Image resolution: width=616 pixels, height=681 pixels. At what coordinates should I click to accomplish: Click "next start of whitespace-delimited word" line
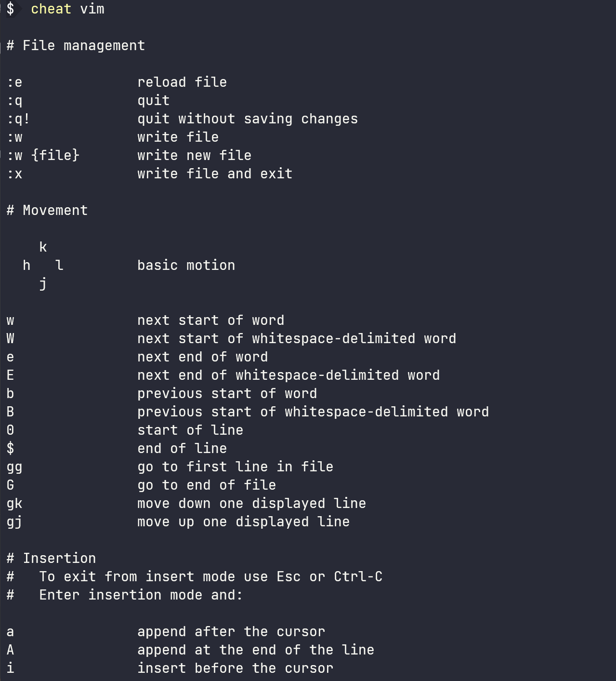pyautogui.click(x=296, y=339)
